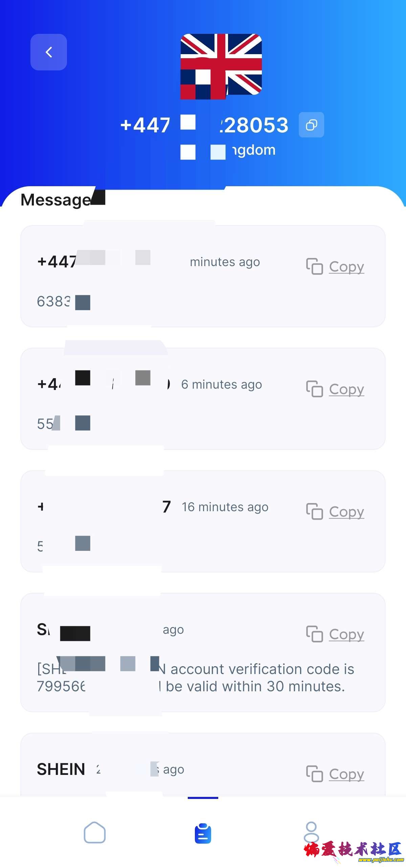Click copy icon on verification code card
The width and height of the screenshot is (406, 868).
click(315, 634)
